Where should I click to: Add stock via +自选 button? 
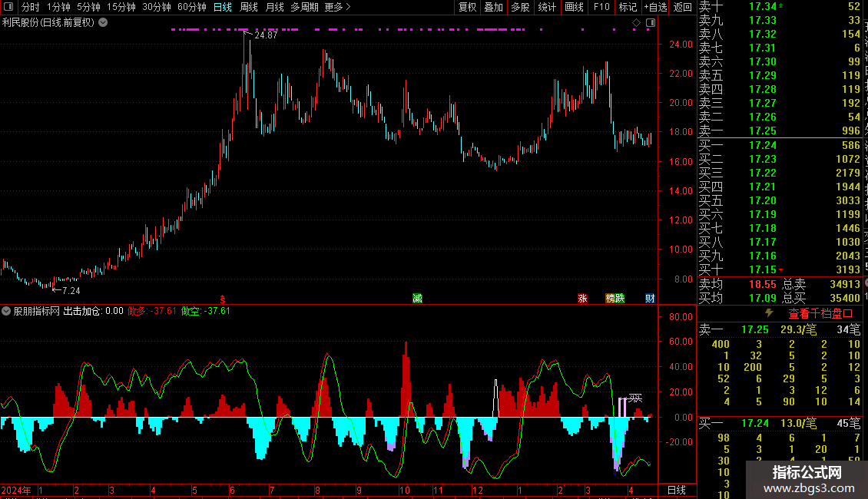pyautogui.click(x=655, y=7)
